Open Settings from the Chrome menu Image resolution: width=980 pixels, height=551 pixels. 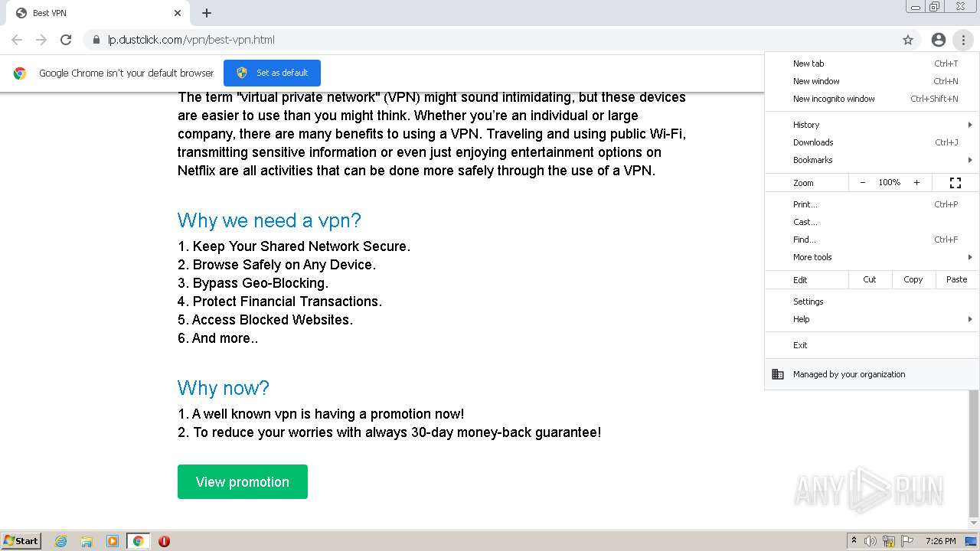(x=872, y=302)
